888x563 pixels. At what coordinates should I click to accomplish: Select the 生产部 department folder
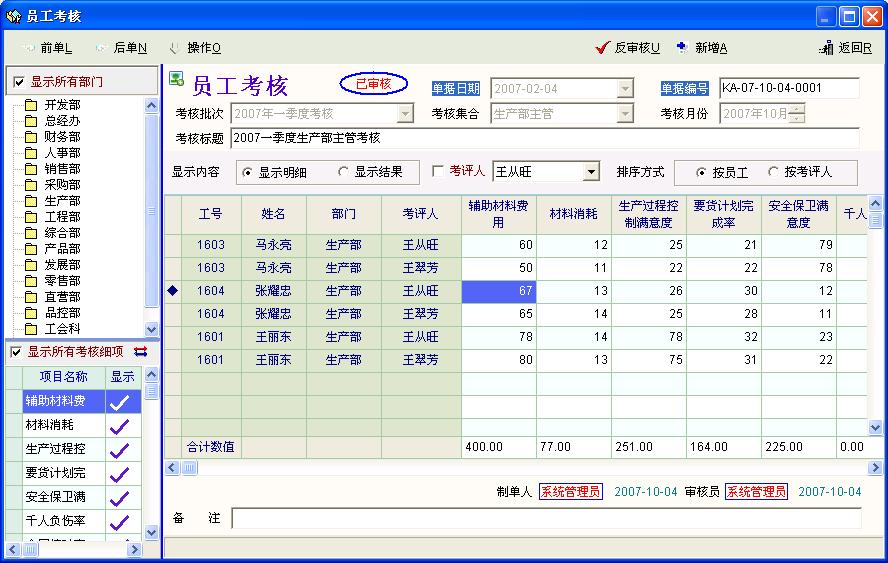click(x=31, y=201)
